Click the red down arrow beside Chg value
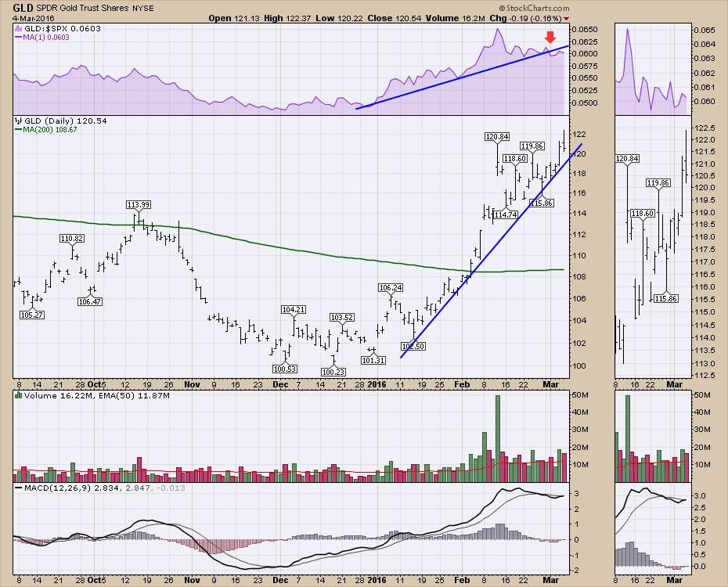The height and width of the screenshot is (587, 728). [x=566, y=19]
